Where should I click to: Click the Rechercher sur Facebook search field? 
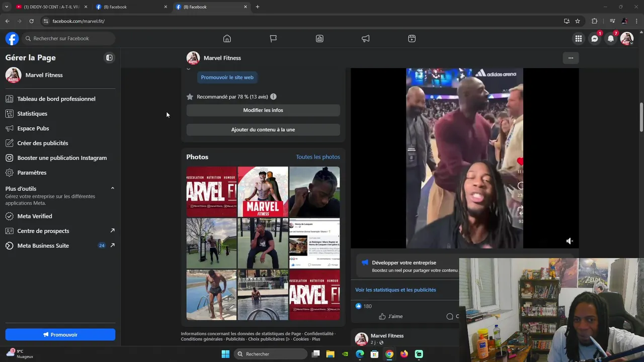68,39
